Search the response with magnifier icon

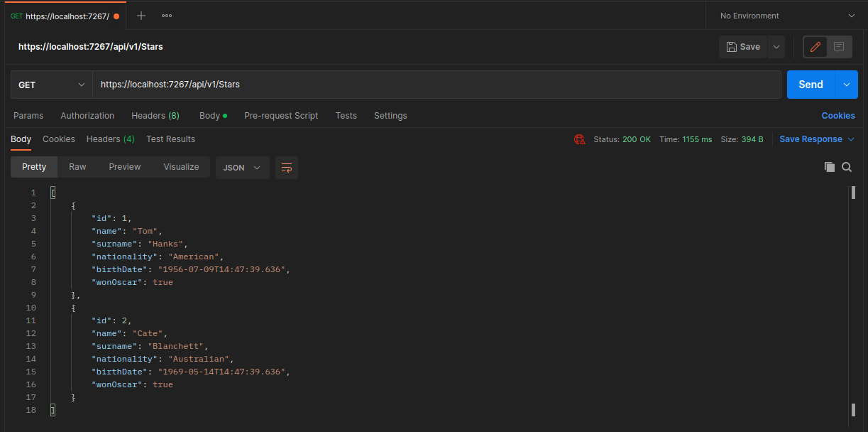pyautogui.click(x=847, y=167)
